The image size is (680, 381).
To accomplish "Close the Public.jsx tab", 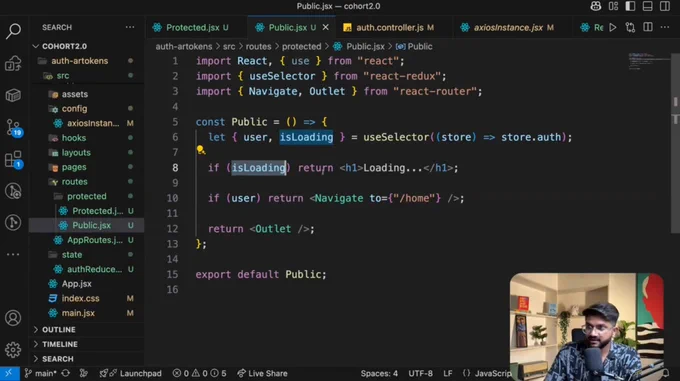I will tap(326, 27).
